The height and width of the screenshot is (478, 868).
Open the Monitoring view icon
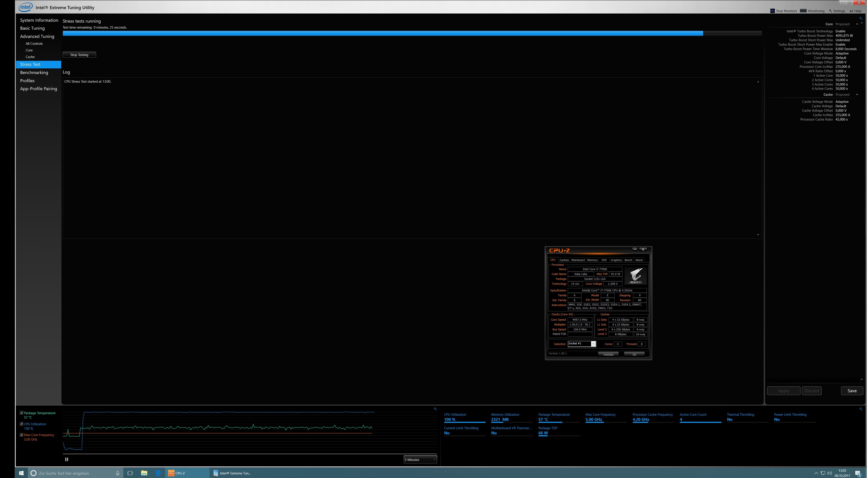coord(803,11)
